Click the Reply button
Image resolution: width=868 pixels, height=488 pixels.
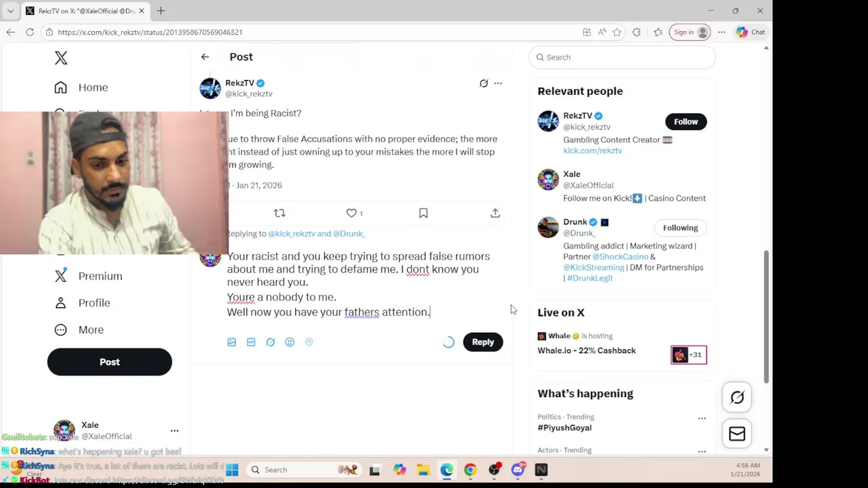[483, 342]
